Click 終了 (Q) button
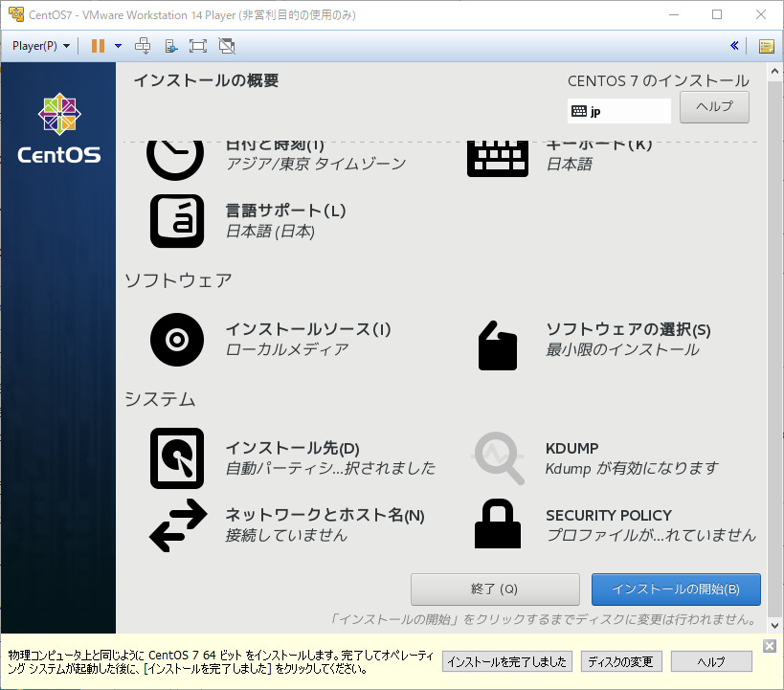The height and width of the screenshot is (690, 784). (495, 589)
